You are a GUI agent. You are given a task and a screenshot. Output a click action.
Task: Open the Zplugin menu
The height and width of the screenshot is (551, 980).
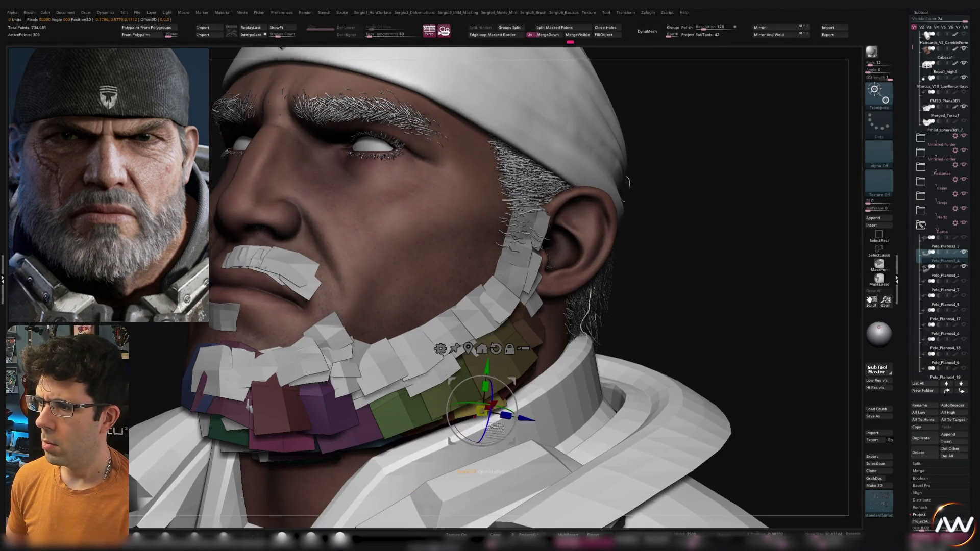(648, 12)
